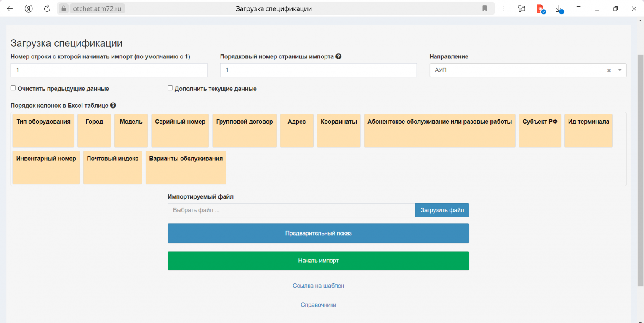Follow the 'Справочники' link
This screenshot has width=644, height=323.
click(318, 305)
